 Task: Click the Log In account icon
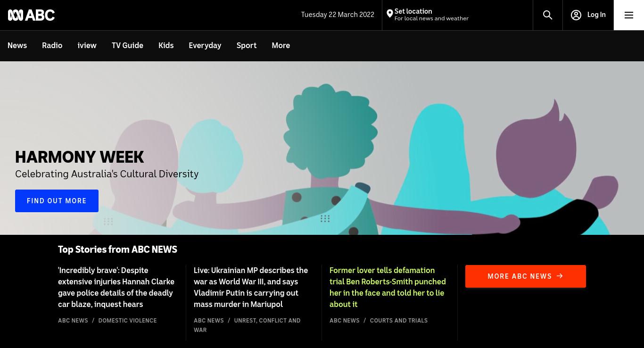click(576, 15)
